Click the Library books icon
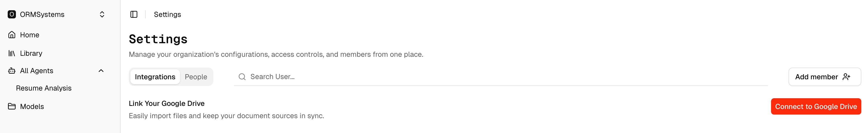Viewport: 868px width, 133px height. pos(12,53)
